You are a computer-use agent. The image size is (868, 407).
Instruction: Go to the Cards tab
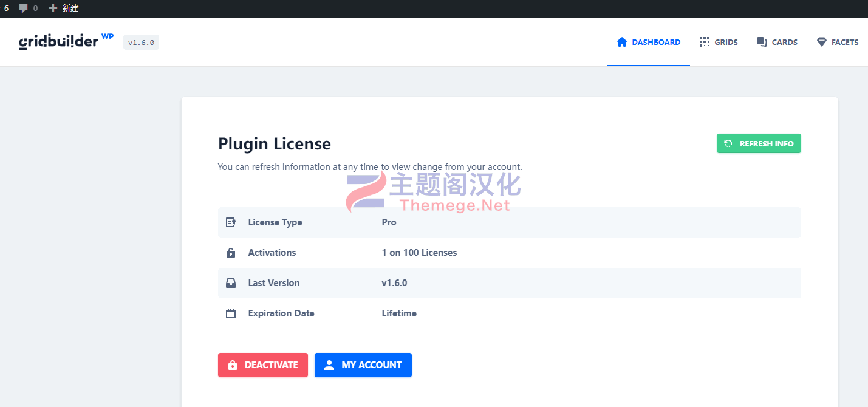[x=777, y=42]
